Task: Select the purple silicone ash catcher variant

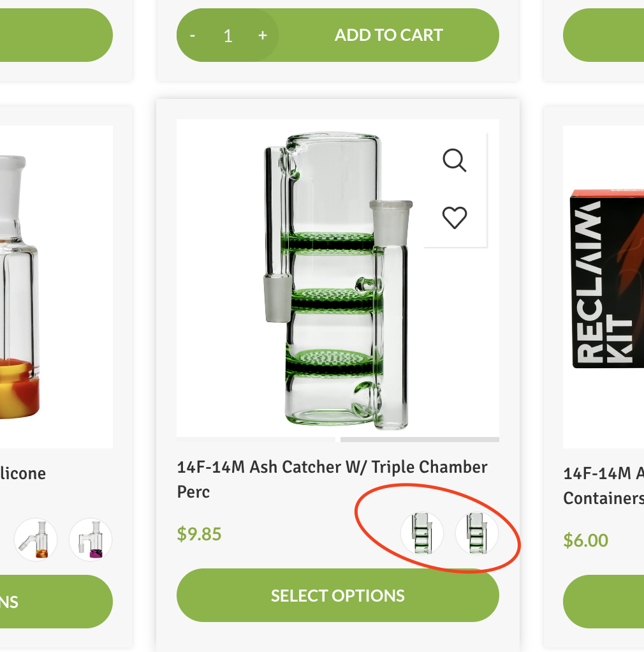Action: pyautogui.click(x=91, y=539)
